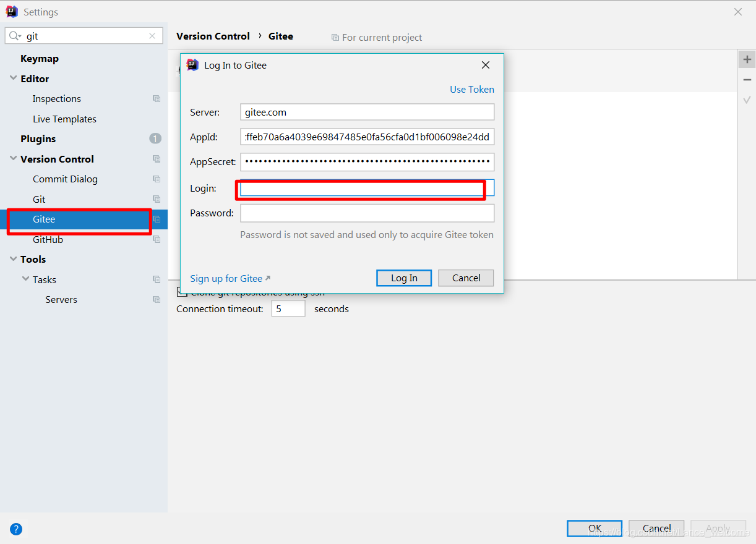Click the remove account minus icon
Screen dimensions: 756x544
tap(747, 80)
